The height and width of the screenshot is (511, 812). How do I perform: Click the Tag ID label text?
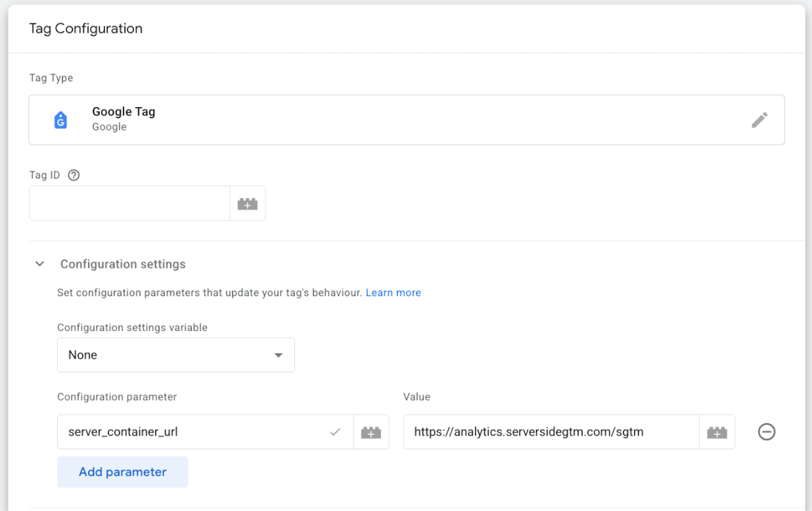click(x=44, y=175)
